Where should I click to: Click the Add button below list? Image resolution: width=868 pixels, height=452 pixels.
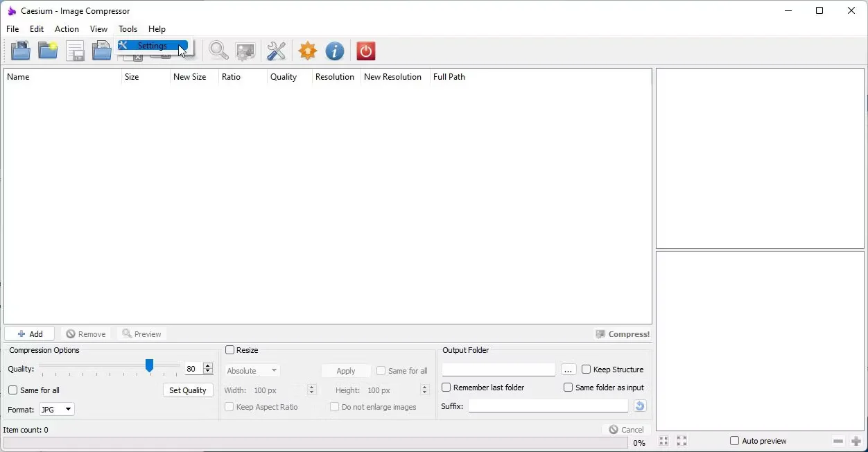pos(30,334)
